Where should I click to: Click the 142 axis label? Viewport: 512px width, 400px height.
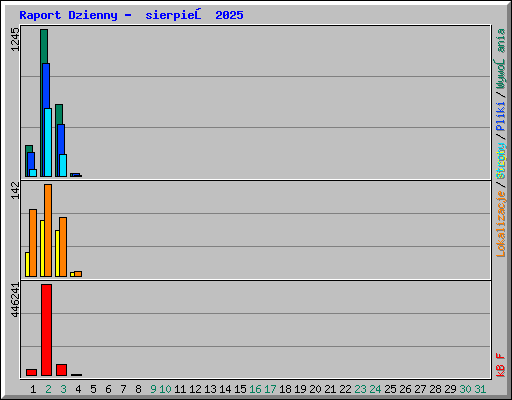tap(15, 190)
